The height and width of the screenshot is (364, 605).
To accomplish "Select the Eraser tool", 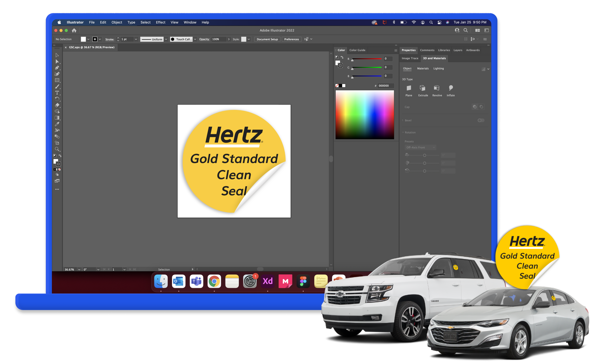I will 57,105.
